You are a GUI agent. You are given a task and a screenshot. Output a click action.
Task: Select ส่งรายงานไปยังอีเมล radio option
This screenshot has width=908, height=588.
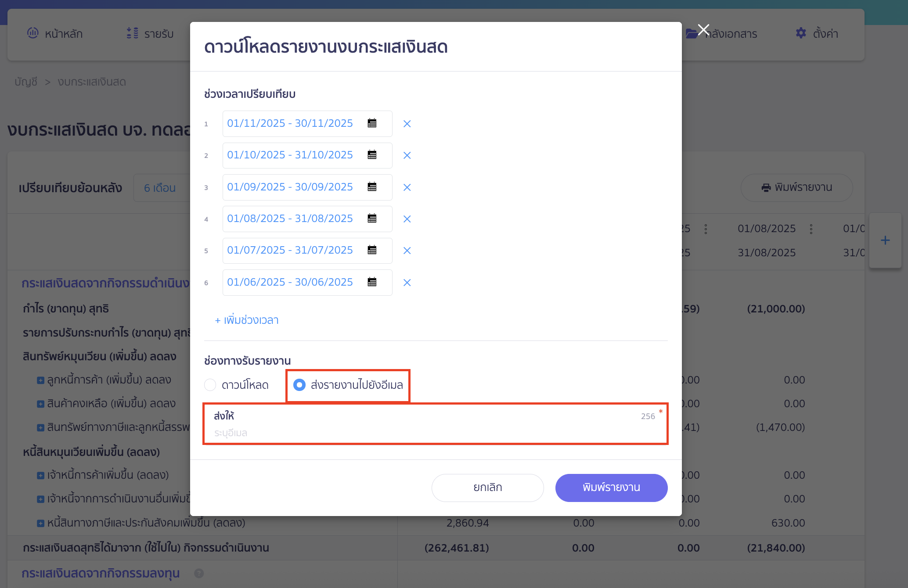click(x=299, y=385)
